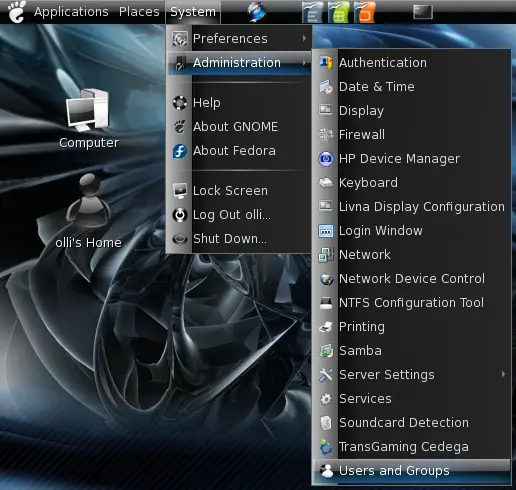The height and width of the screenshot is (490, 516).
Task: Open the web browser launcher in the panel
Action: (x=256, y=12)
